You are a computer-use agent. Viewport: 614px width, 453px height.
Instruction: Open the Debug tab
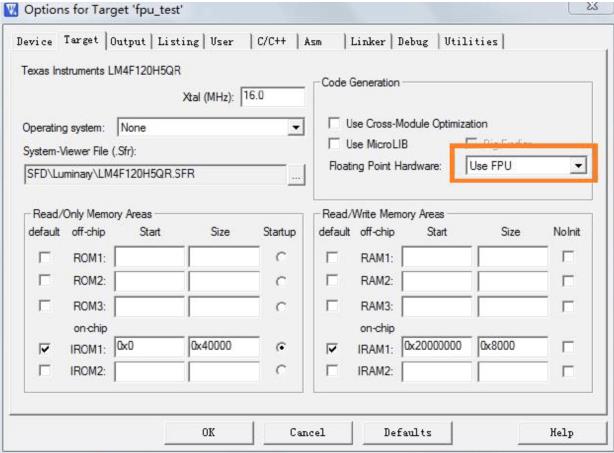[414, 41]
